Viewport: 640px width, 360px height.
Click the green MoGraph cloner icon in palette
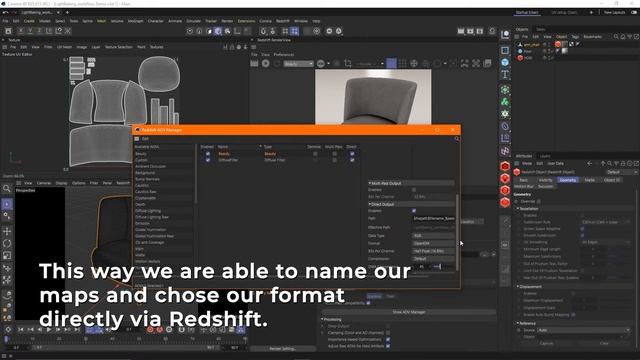click(505, 102)
